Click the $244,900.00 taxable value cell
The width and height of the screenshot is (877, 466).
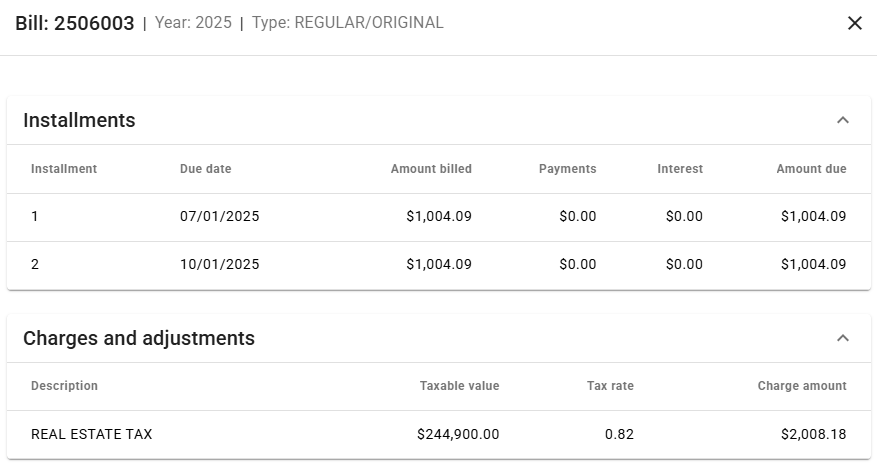[x=458, y=435]
